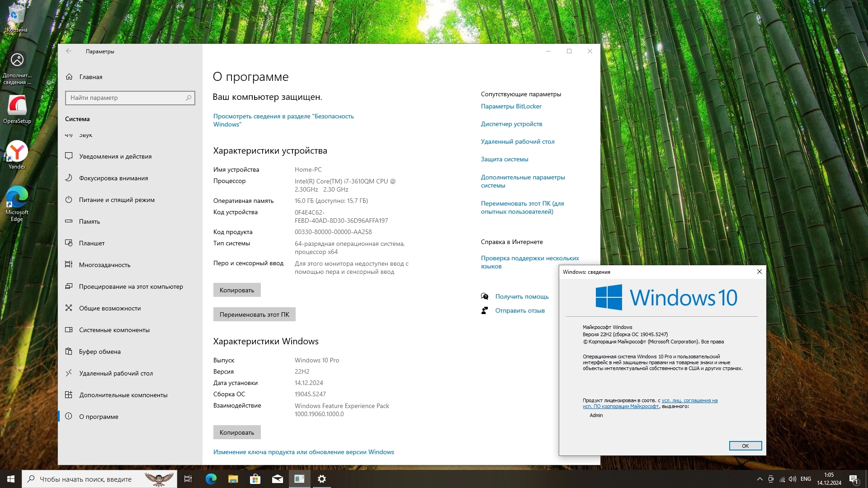
Task: Open Clipboard (Буфер обмена) settings section
Action: [x=100, y=352]
